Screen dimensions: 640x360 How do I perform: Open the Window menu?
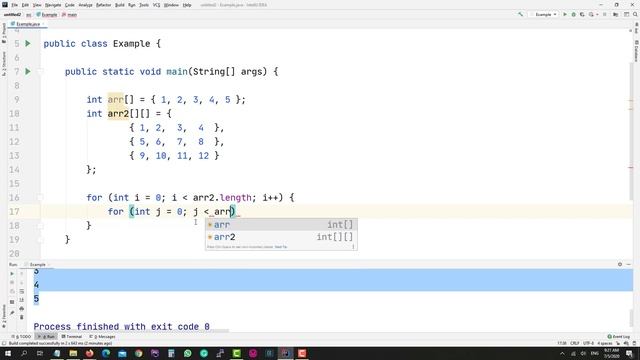click(x=171, y=5)
